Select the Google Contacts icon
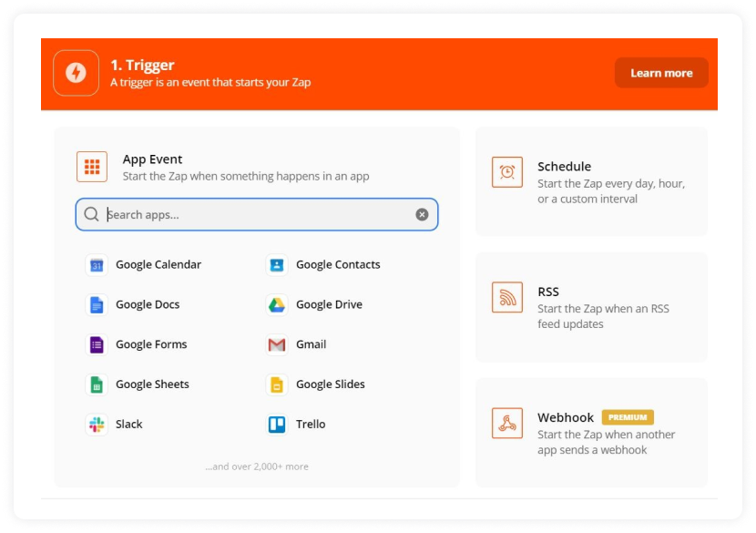The height and width of the screenshot is (533, 756). pyautogui.click(x=277, y=265)
